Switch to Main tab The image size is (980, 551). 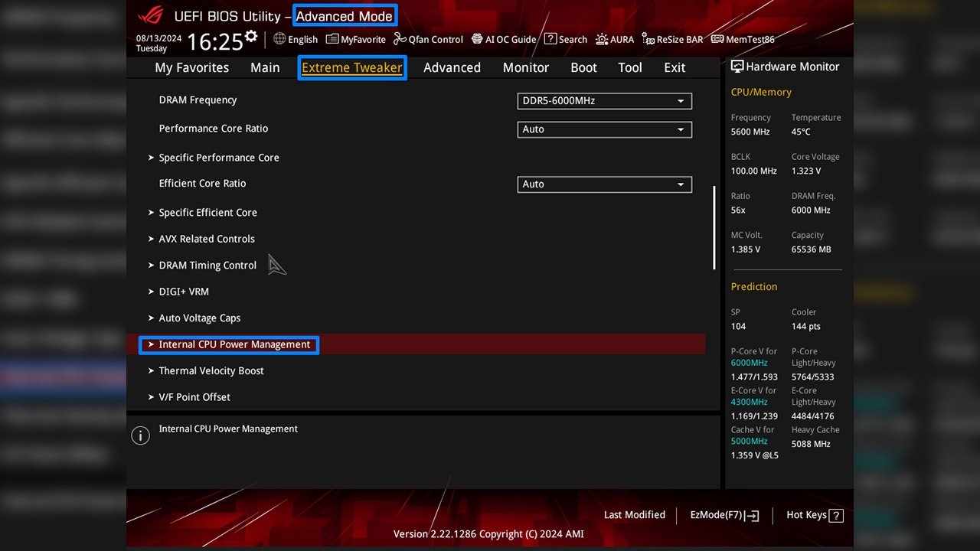click(x=265, y=67)
